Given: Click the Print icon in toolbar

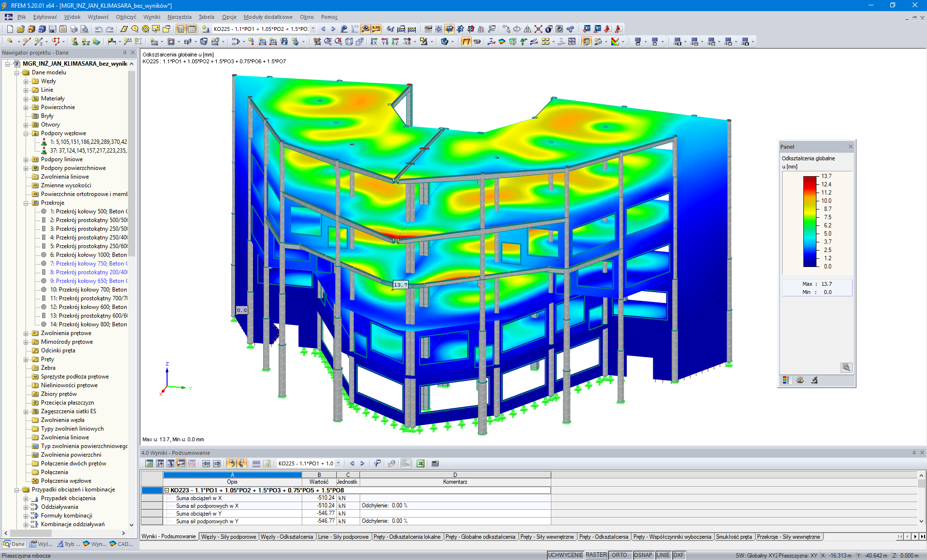Looking at the screenshot, I should pos(73,29).
